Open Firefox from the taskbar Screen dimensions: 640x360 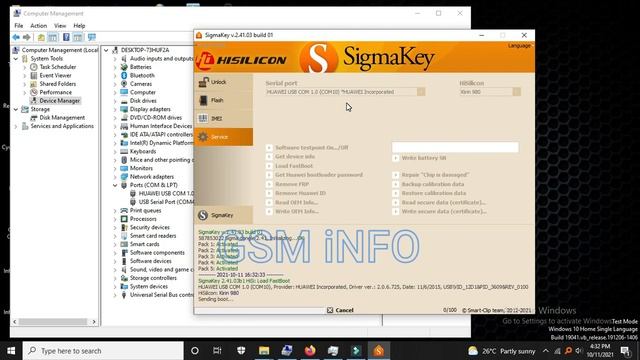[310, 351]
